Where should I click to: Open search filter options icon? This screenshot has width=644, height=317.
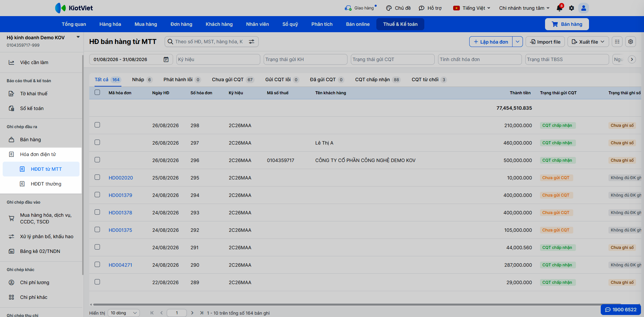pos(252,42)
